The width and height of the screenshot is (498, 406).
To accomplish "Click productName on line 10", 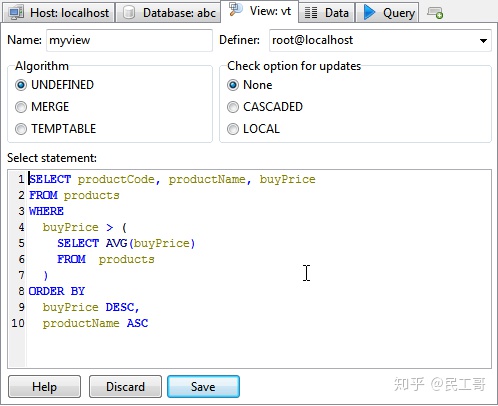I will 81,323.
